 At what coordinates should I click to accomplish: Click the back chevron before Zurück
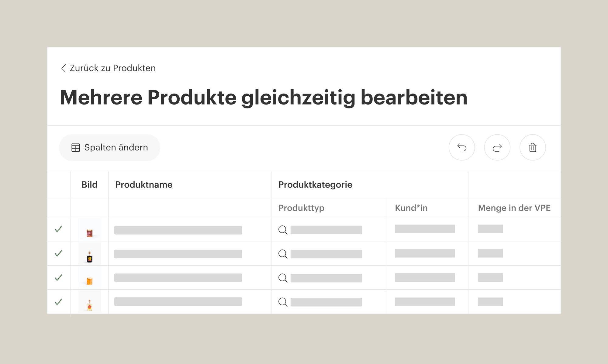click(x=63, y=68)
